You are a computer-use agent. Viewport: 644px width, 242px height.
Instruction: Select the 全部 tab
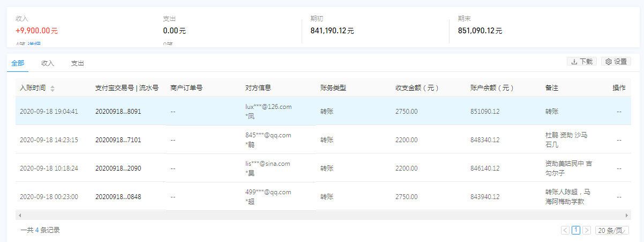[18, 63]
